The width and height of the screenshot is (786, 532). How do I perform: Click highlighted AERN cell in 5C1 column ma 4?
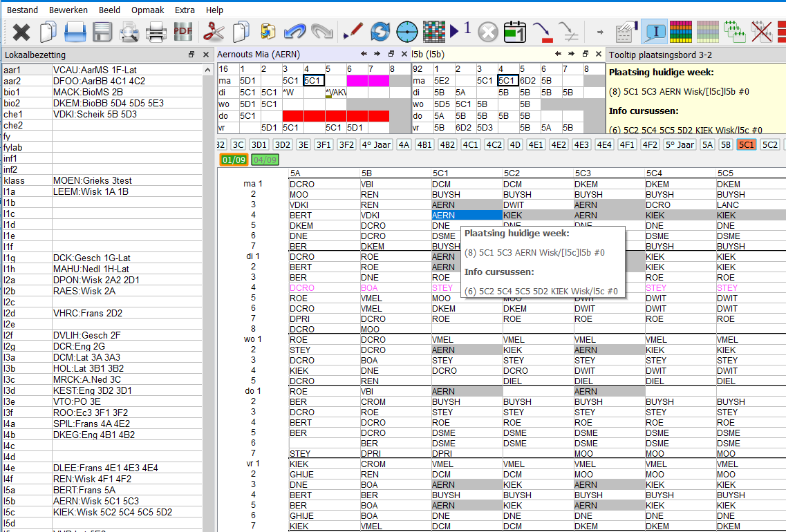click(x=467, y=216)
